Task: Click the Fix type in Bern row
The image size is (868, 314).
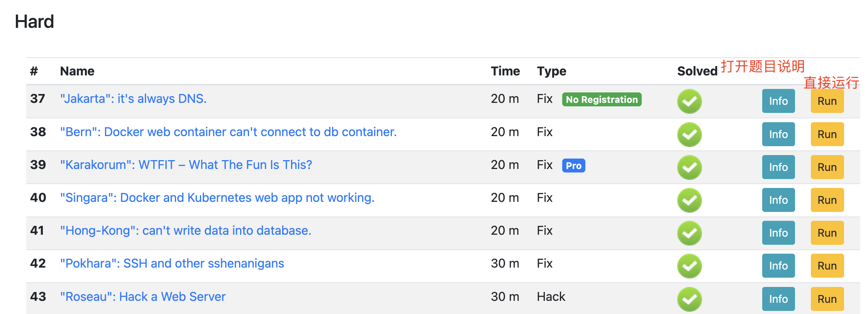Action: coord(544,132)
